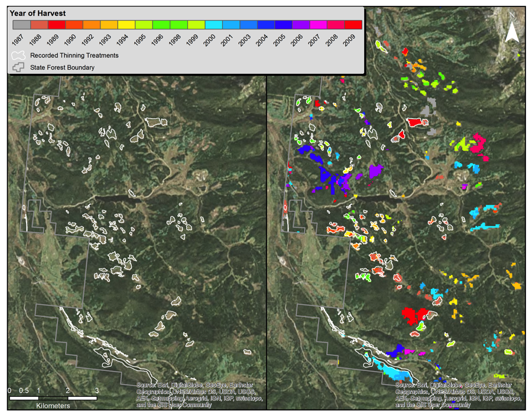Choose the swatch above the 1993 label
Screen dimensions: 532x417
[x=109, y=25]
